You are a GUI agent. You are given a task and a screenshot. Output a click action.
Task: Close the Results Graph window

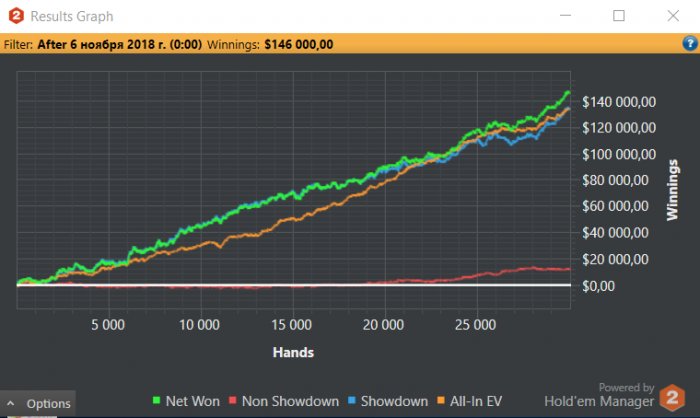click(x=673, y=16)
